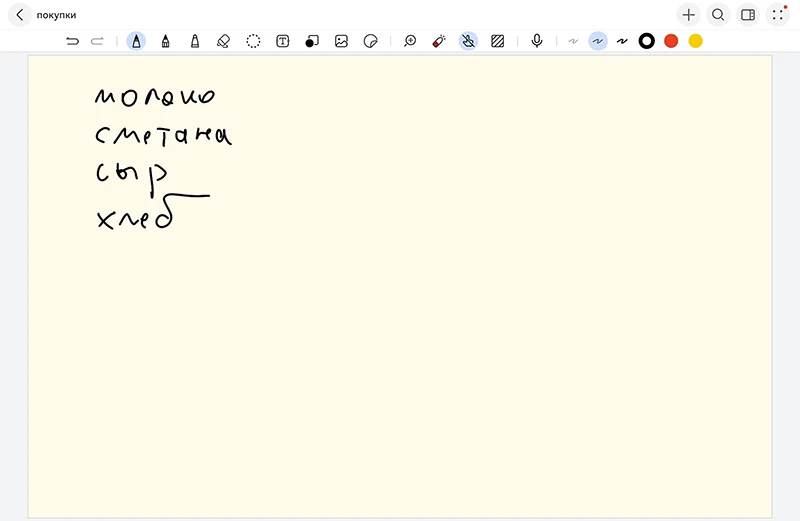Open the more options grid menu
Viewport: 800px width, 521px height.
[778, 15]
